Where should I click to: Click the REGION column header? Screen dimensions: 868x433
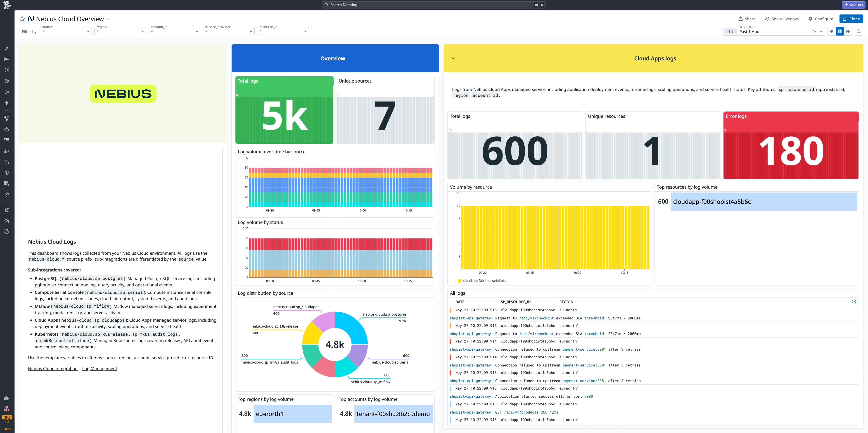[x=566, y=302]
